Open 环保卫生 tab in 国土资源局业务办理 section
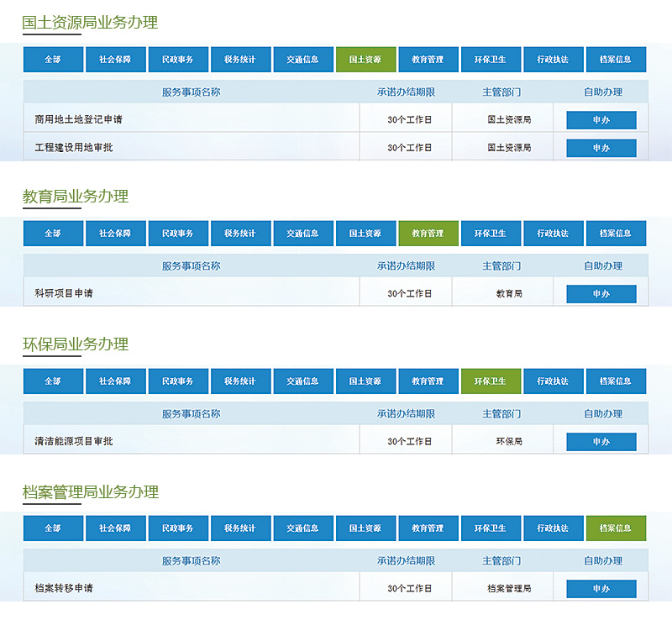672x641 pixels. point(491,60)
